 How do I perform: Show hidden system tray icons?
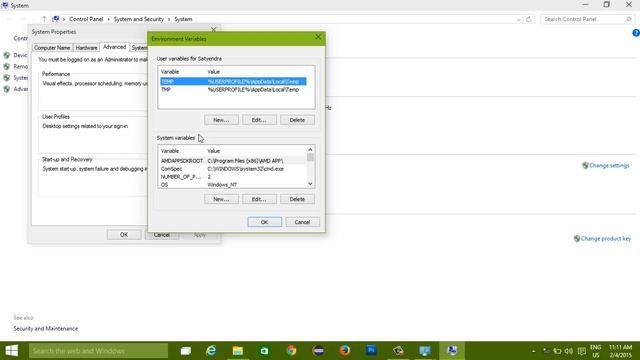tap(533, 351)
